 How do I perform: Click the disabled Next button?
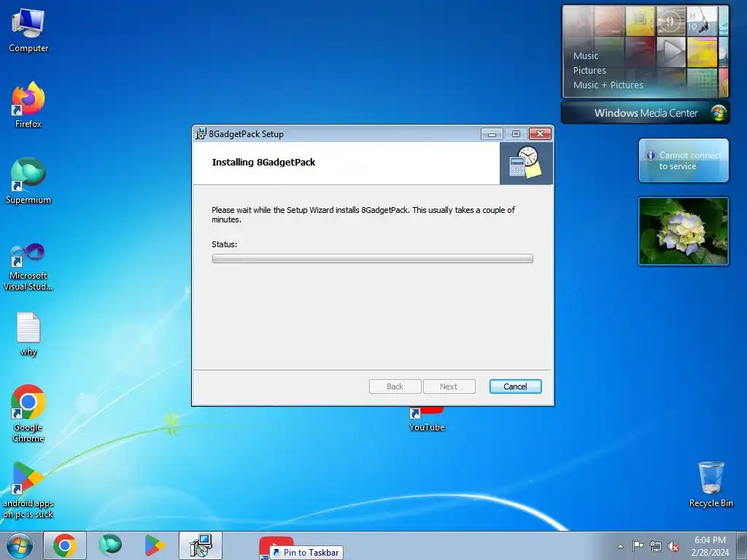[449, 386]
